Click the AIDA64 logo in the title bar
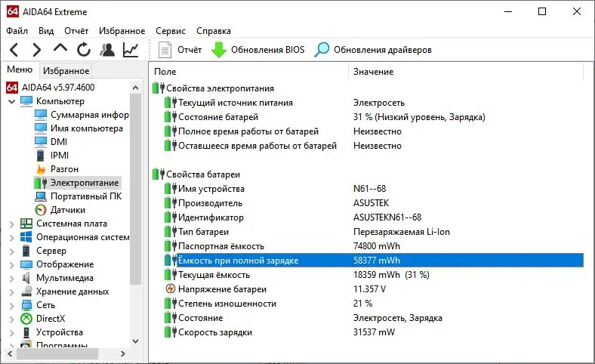The image size is (595, 364). 13,11
